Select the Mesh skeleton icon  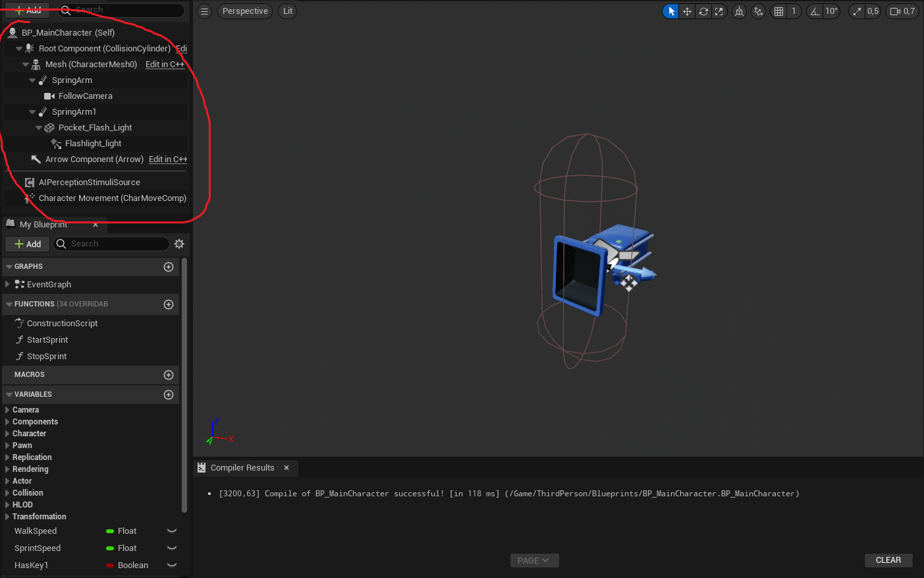36,65
